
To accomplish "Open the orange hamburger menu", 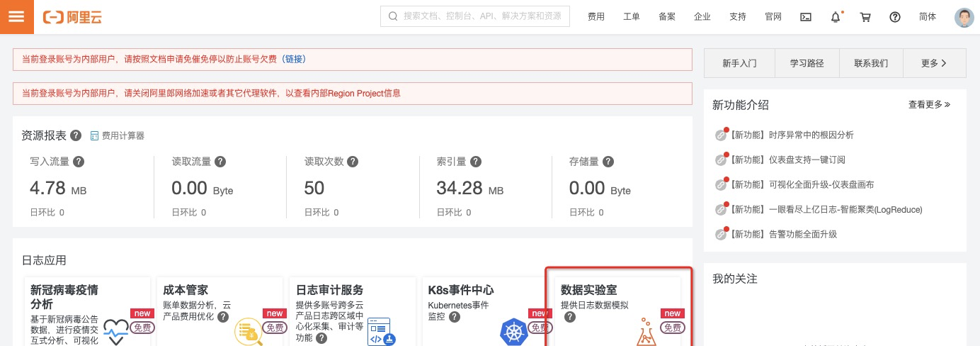I will click(17, 17).
